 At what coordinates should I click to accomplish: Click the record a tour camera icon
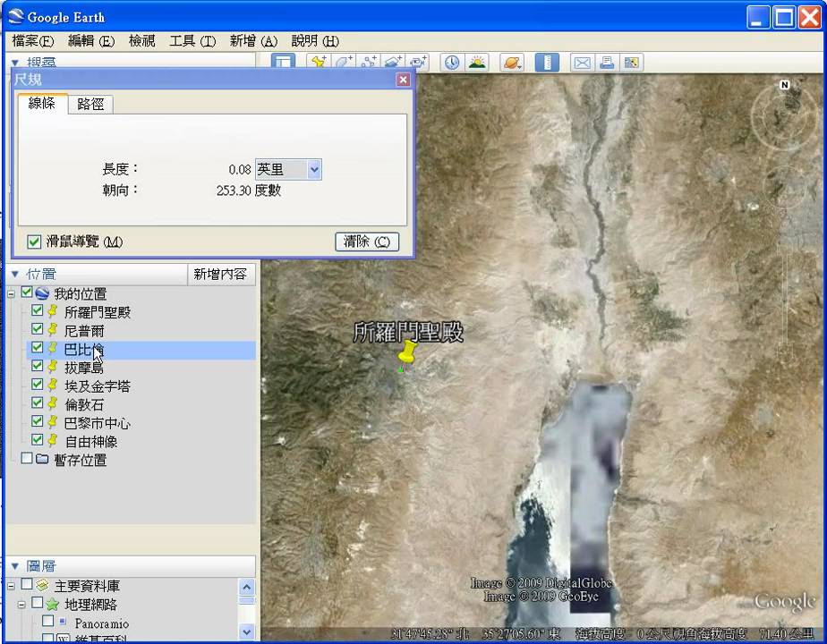(x=418, y=63)
